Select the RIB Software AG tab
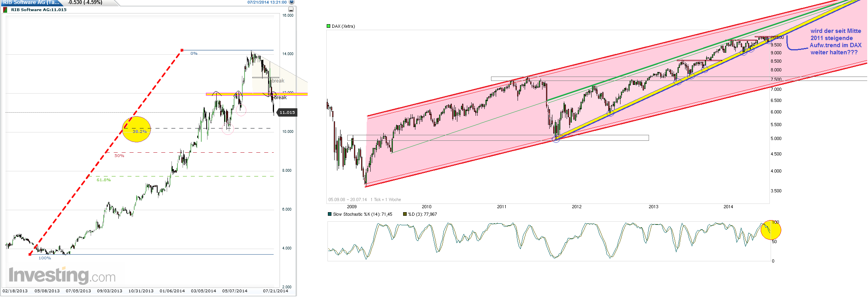This screenshot has height=303, width=868. pyautogui.click(x=32, y=2)
